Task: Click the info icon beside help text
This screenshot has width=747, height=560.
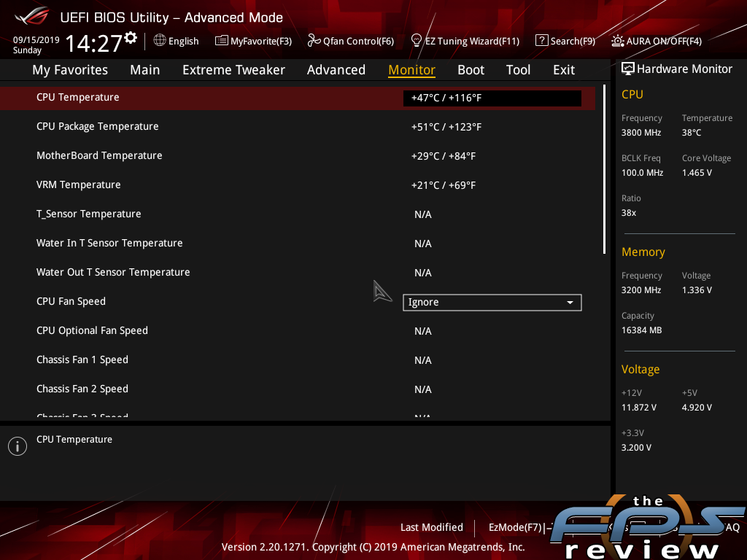Action: tap(18, 446)
